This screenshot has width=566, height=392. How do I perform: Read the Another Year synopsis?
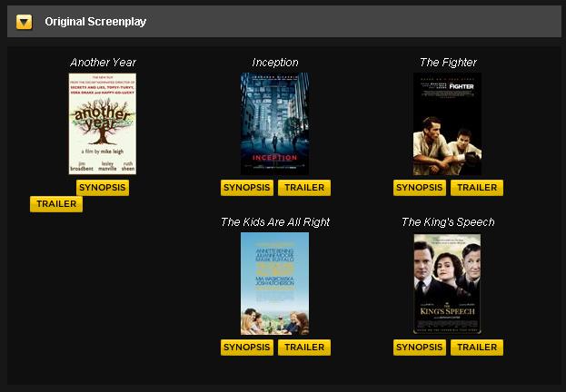coord(103,188)
